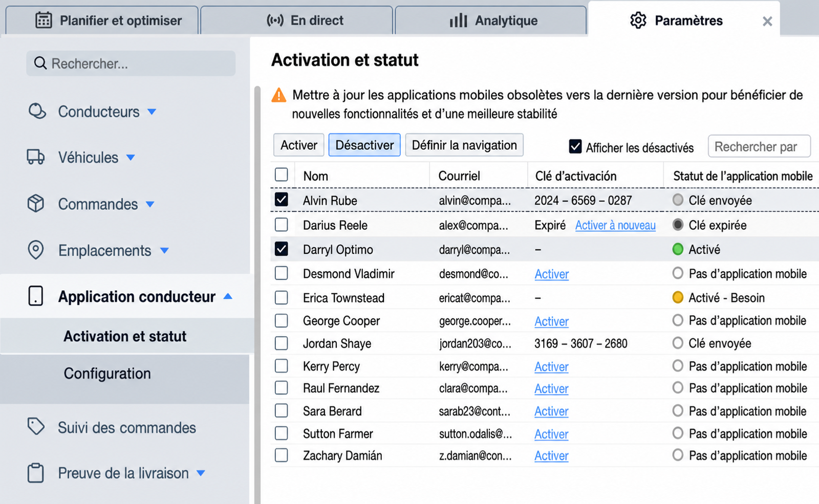Click Activer link for Desmond Vladimir

tap(552, 274)
